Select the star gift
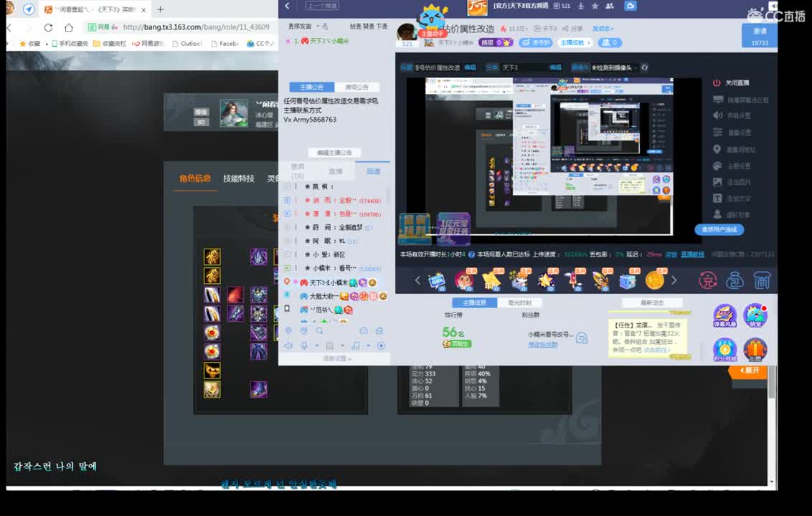 click(546, 279)
